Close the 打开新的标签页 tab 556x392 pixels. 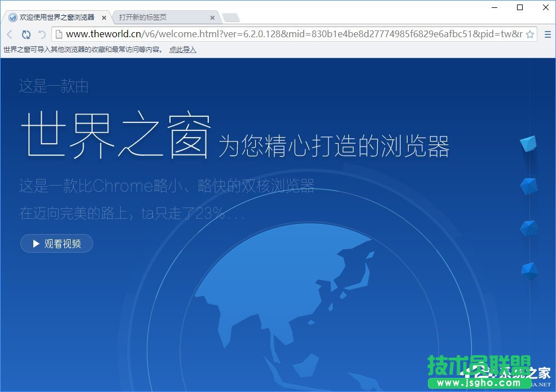[x=212, y=17]
